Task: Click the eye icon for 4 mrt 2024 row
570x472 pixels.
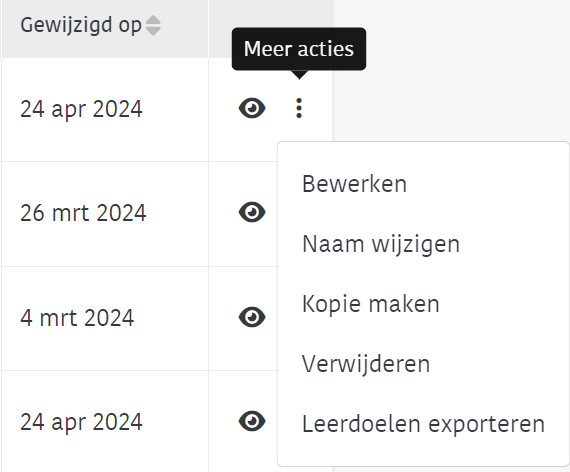Action: pyautogui.click(x=252, y=317)
